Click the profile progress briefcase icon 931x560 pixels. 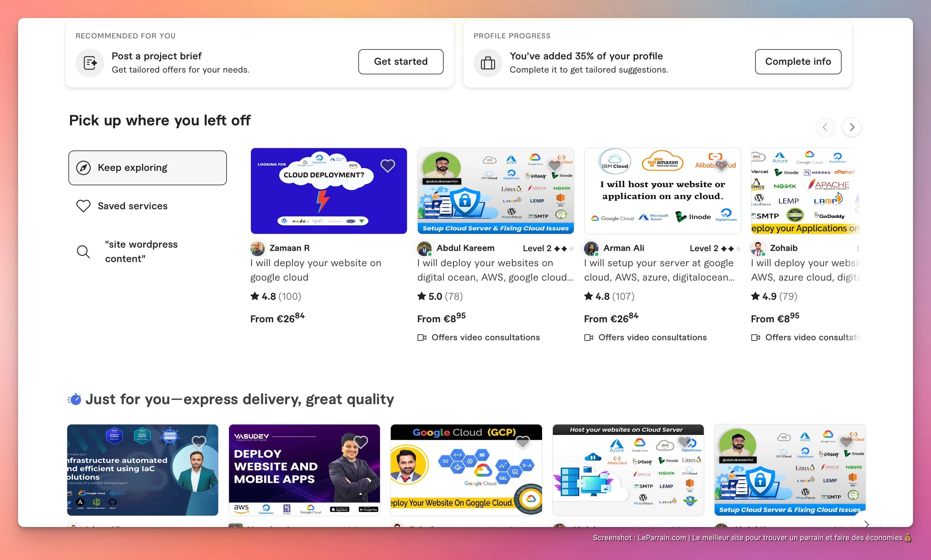click(488, 63)
